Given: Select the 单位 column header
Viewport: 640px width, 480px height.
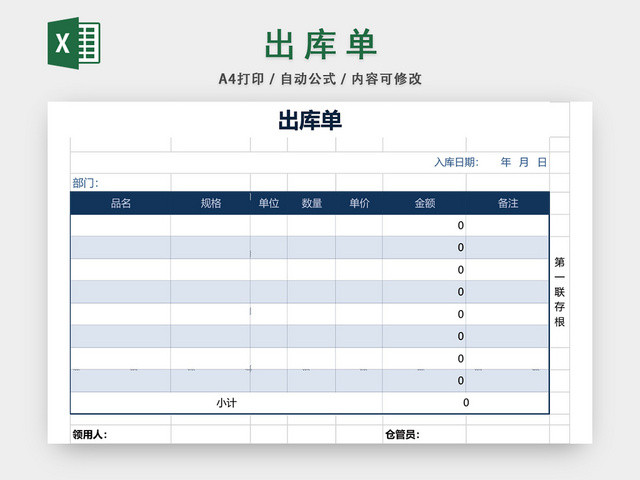Looking at the screenshot, I should point(269,203).
